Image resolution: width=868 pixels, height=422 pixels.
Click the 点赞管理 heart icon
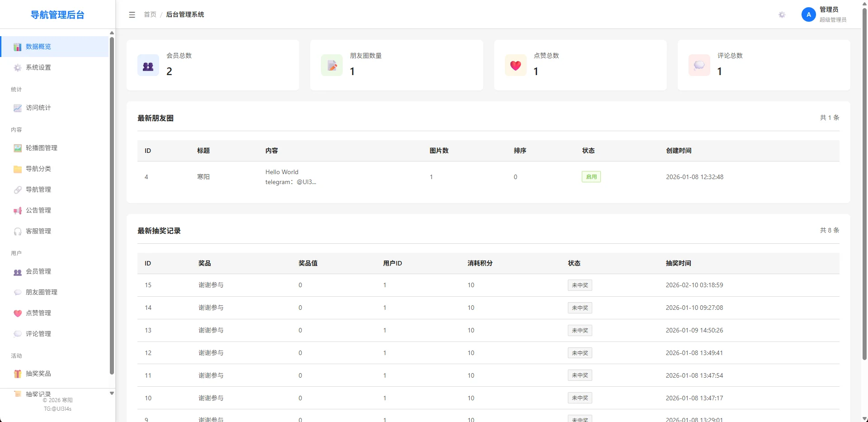click(18, 313)
